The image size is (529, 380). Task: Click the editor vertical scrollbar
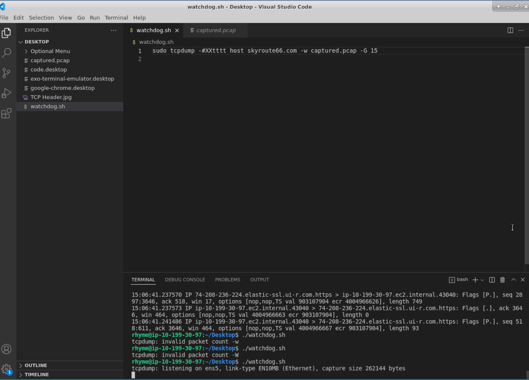point(527,155)
